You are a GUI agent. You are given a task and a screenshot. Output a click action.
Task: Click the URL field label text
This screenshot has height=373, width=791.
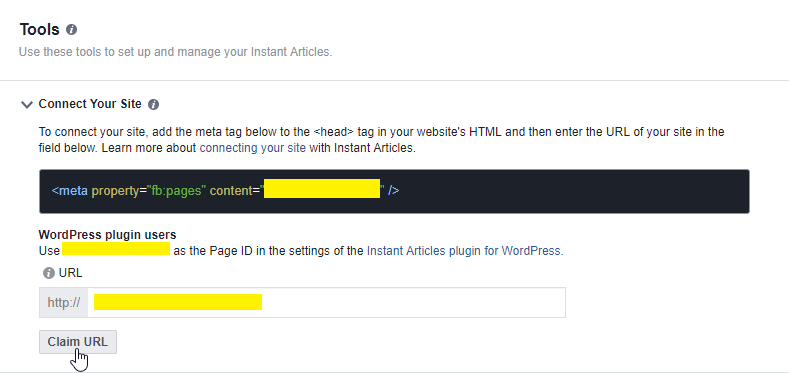tap(71, 273)
